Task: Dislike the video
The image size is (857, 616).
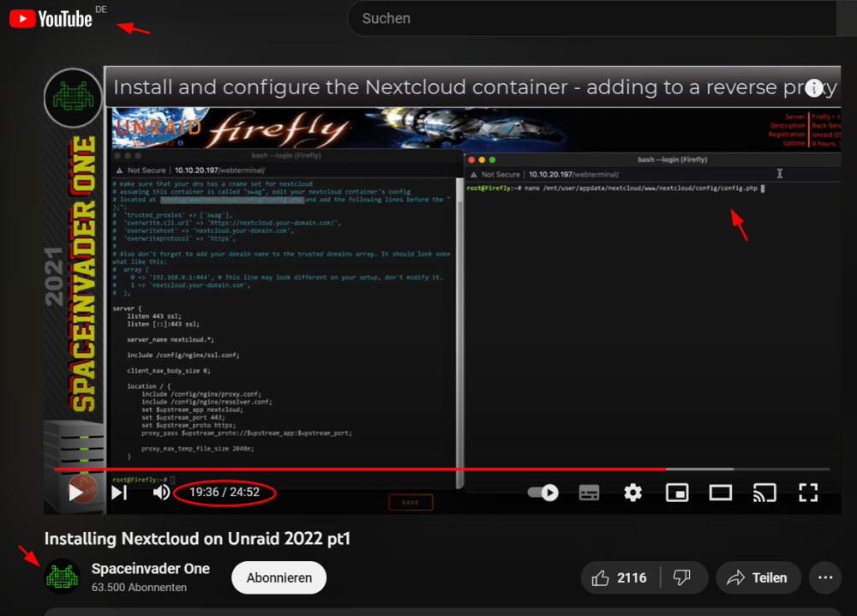Action: [x=682, y=577]
